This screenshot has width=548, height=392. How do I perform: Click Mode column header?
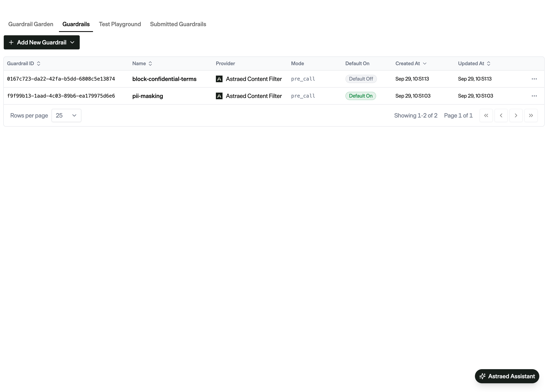tap(297, 64)
